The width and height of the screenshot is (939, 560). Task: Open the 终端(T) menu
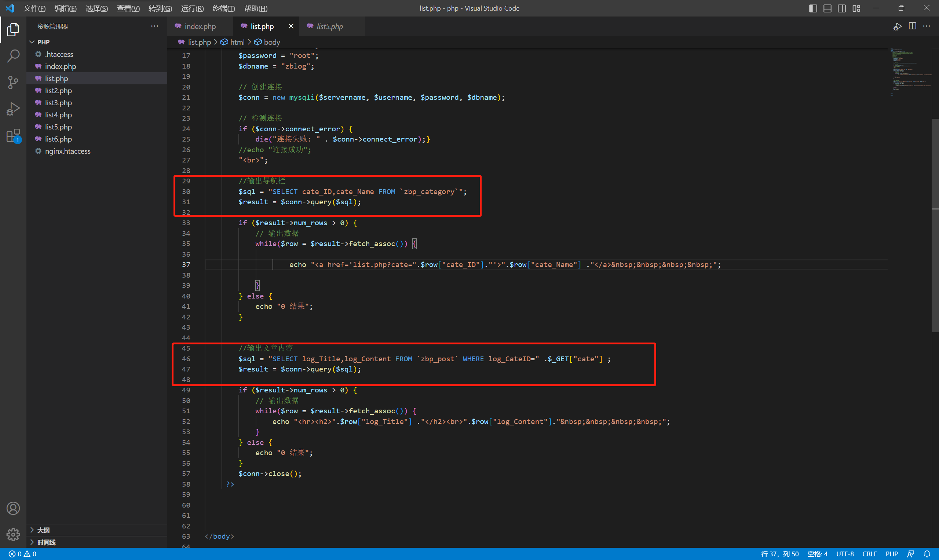(223, 8)
